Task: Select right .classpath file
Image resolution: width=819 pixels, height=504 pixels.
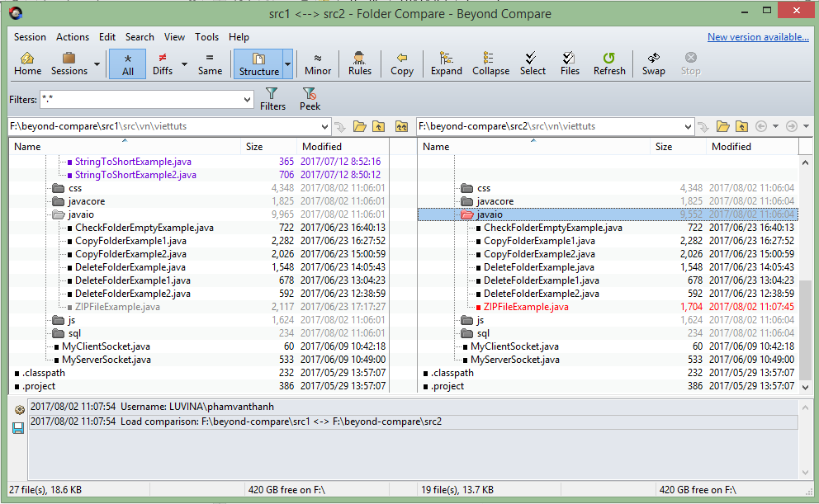Action: click(452, 373)
